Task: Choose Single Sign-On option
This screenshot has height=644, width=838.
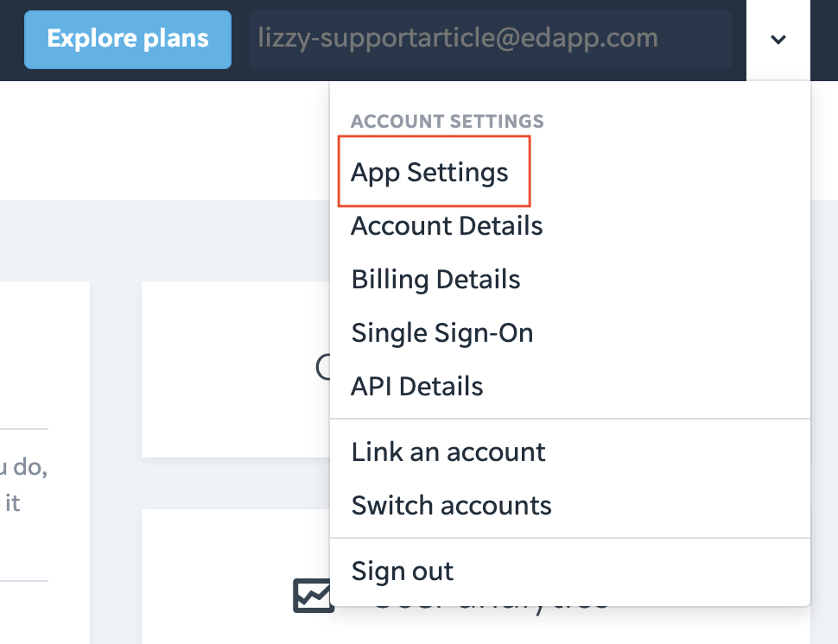Action: 442,332
